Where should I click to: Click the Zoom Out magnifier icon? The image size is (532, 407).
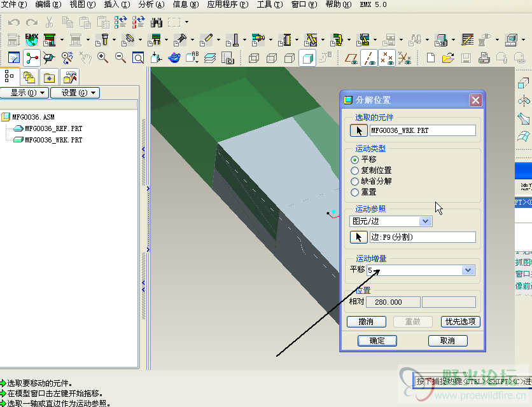120,58
